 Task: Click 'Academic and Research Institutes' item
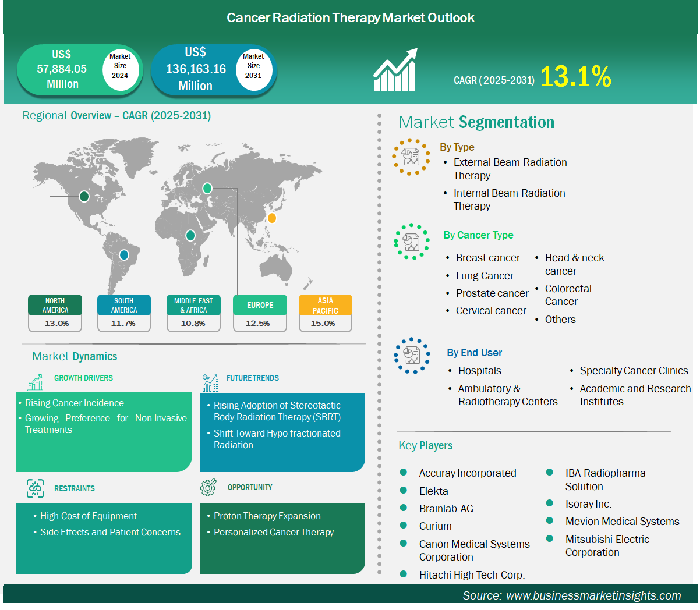[635, 395]
